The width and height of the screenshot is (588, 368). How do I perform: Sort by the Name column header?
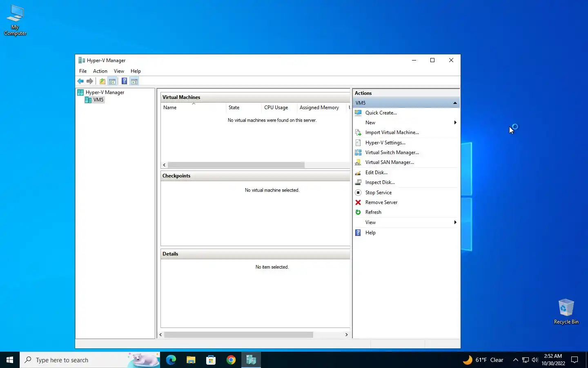click(x=193, y=108)
